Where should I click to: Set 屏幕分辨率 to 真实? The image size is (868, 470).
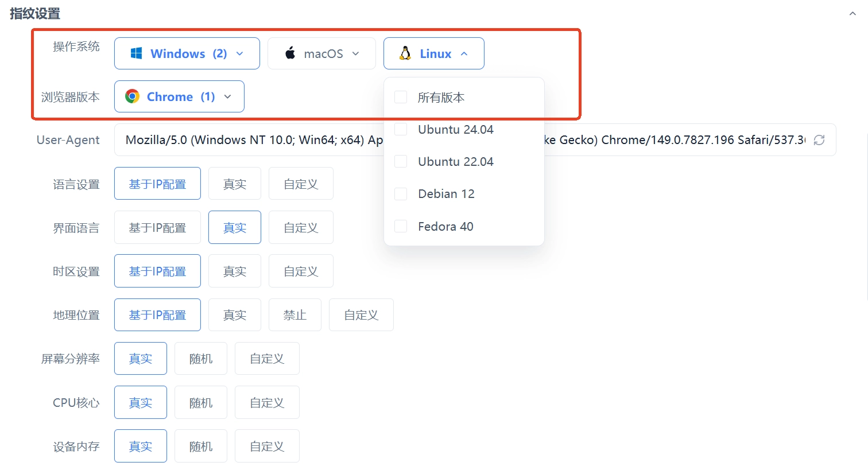(x=141, y=359)
